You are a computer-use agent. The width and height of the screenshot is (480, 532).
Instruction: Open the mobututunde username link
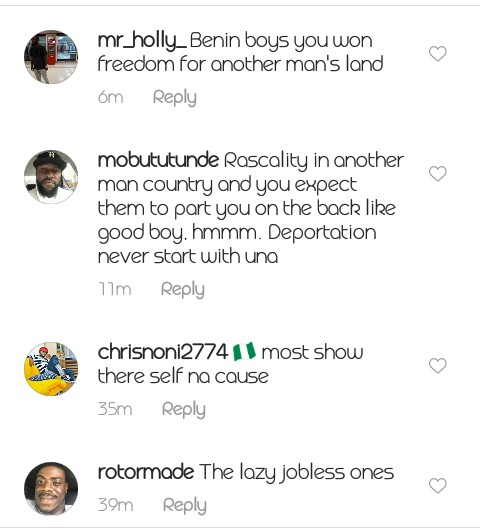click(158, 160)
